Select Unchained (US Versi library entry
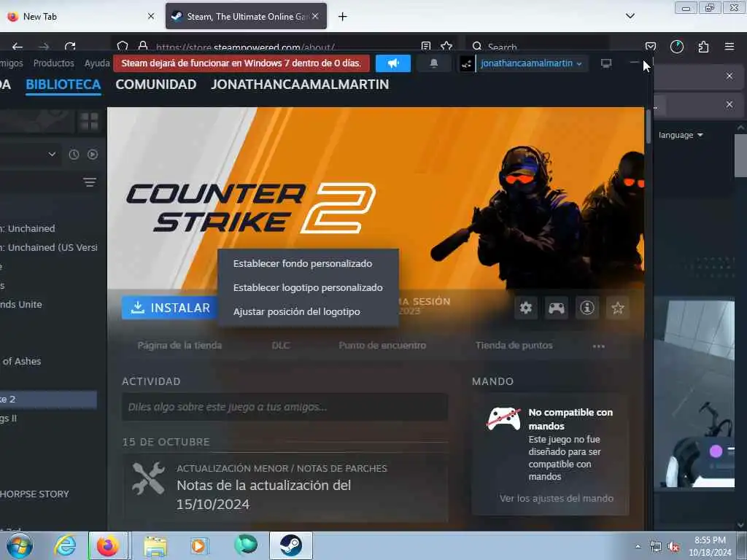The image size is (747, 560). [x=49, y=248]
